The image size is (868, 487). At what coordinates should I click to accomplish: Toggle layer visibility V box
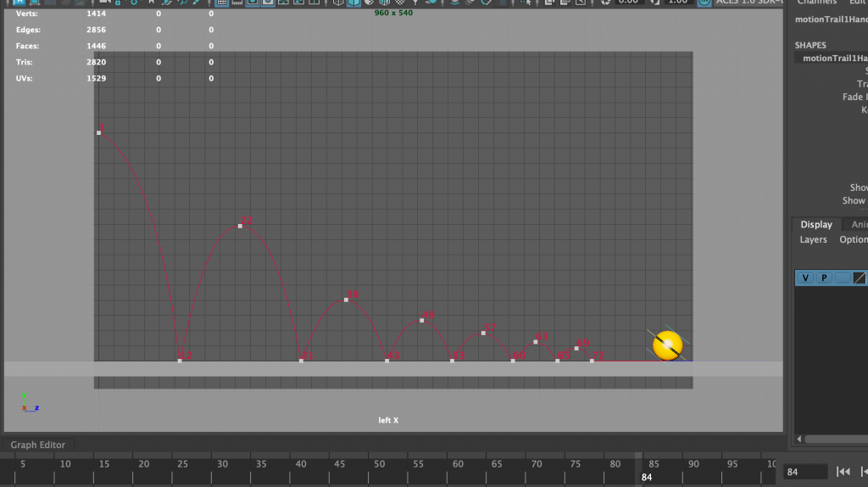(805, 277)
